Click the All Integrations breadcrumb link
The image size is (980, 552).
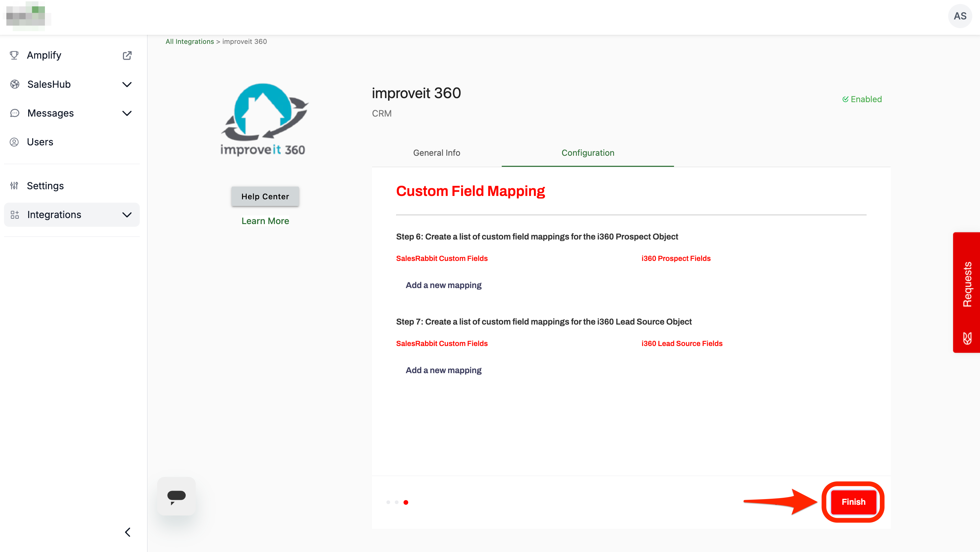189,42
